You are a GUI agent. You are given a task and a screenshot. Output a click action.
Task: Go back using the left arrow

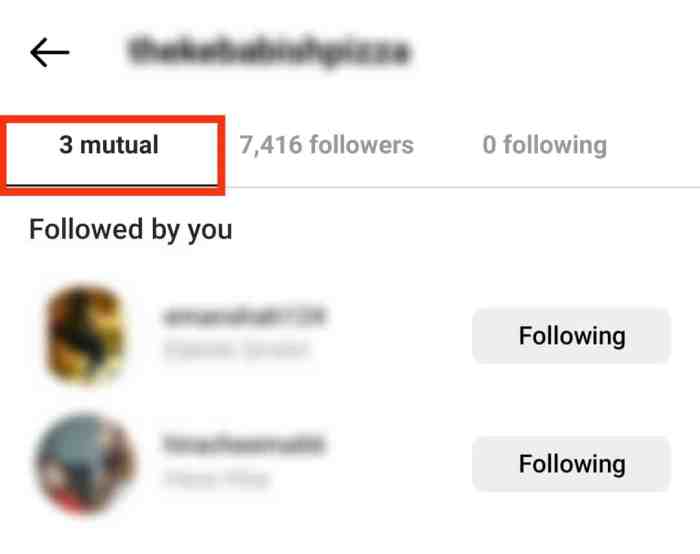click(x=50, y=52)
